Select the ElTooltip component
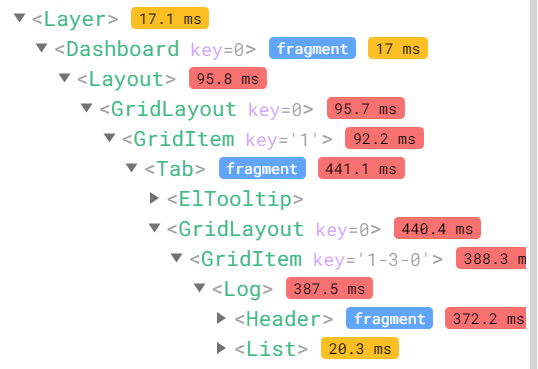538x369 pixels. coord(235,199)
